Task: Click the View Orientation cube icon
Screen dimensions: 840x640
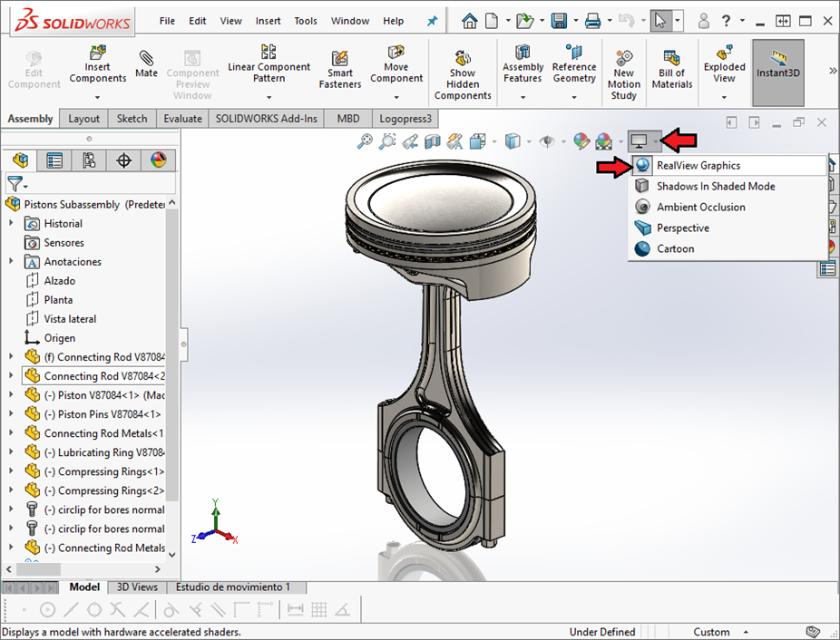Action: [477, 141]
